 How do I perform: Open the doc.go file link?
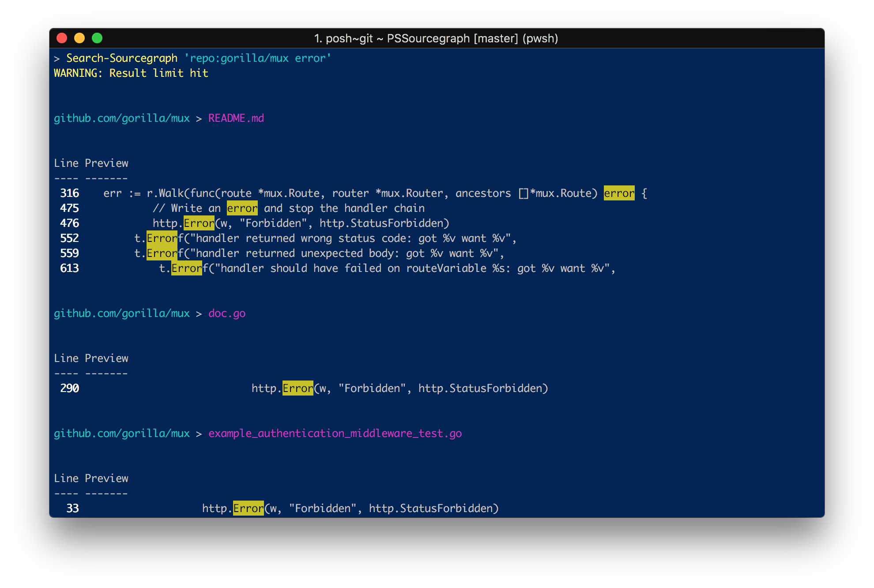[x=226, y=313]
